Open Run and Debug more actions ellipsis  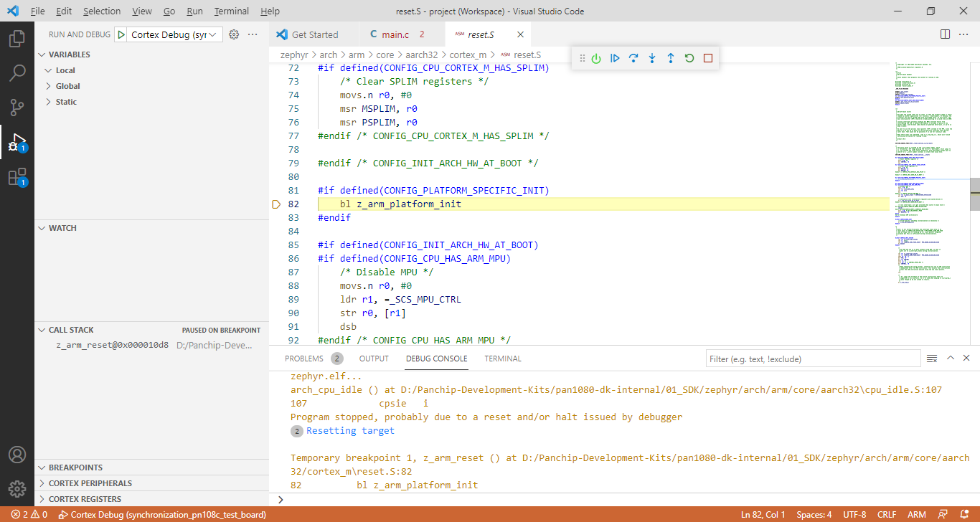253,34
